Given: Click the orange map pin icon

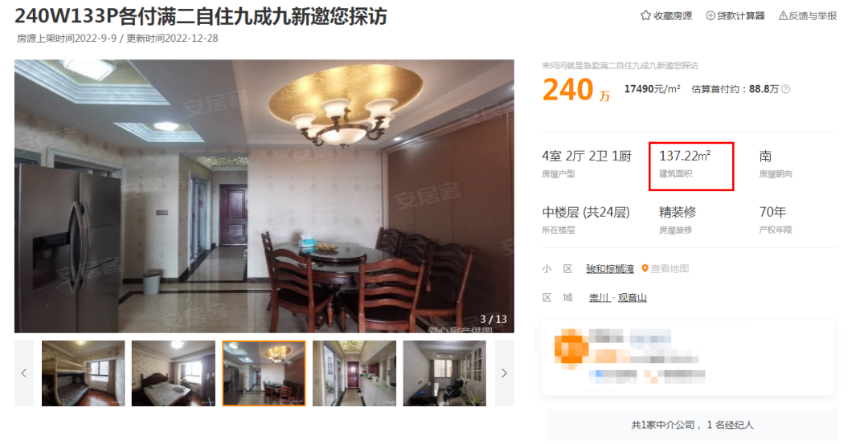Looking at the screenshot, I should [645, 269].
